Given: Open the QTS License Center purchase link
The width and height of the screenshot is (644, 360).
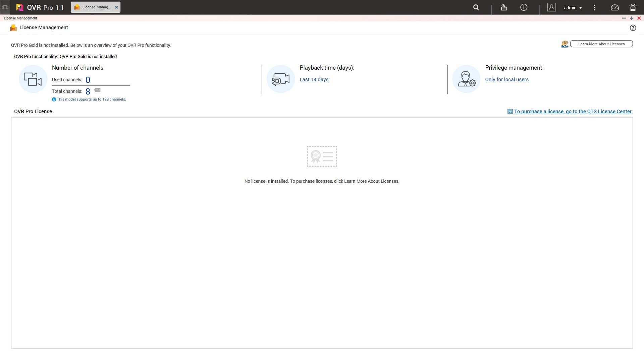Looking at the screenshot, I should point(574,112).
